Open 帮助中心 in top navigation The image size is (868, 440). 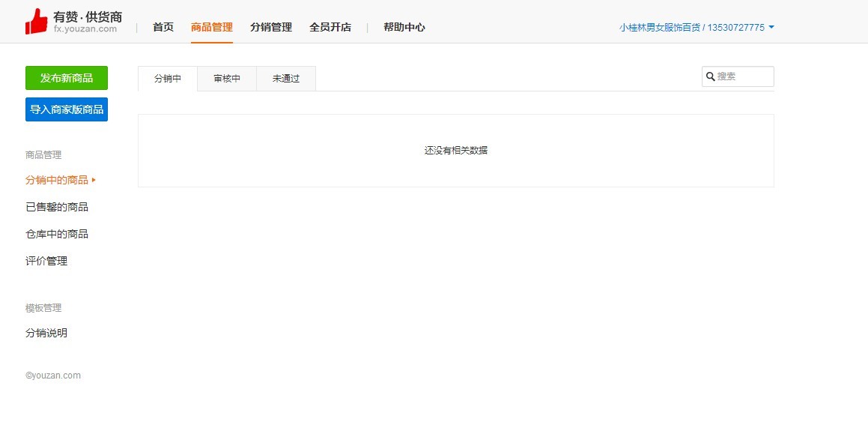coord(404,27)
